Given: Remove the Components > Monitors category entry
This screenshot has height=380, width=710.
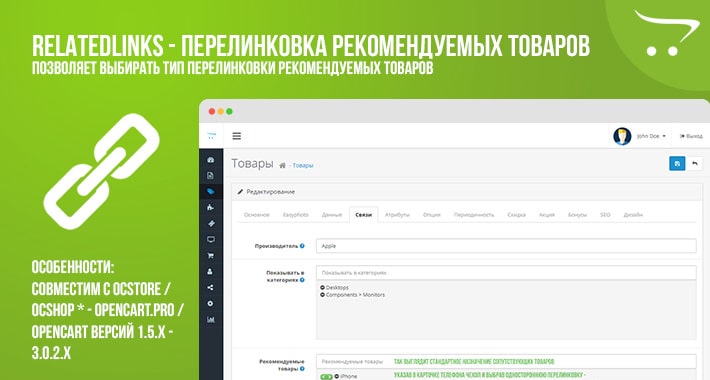Looking at the screenshot, I should pyautogui.click(x=322, y=295).
